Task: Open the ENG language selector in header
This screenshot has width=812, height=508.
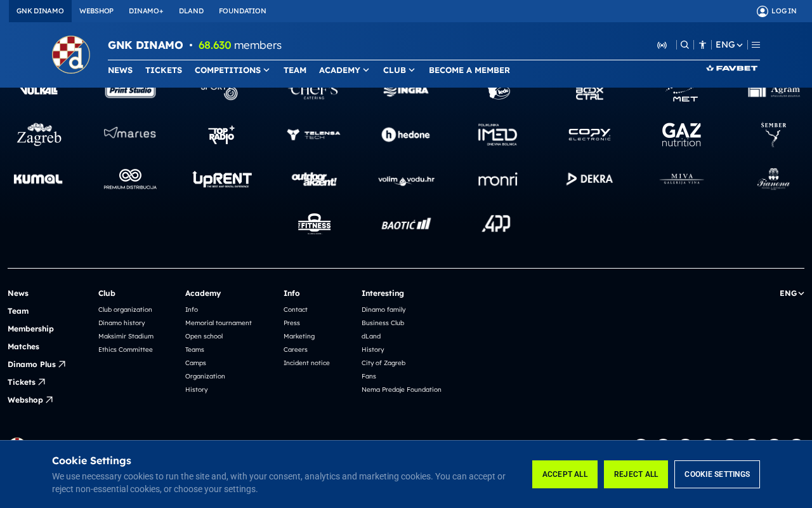Action: (729, 45)
